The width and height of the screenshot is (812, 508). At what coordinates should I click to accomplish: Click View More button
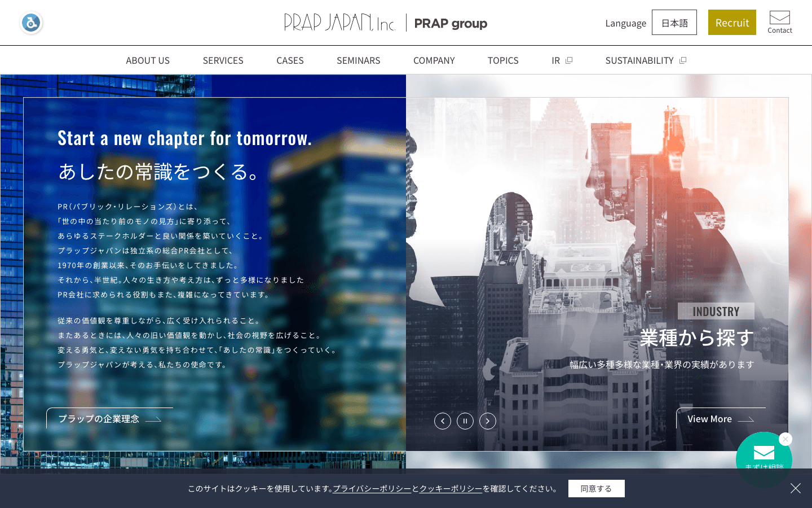pyautogui.click(x=721, y=418)
